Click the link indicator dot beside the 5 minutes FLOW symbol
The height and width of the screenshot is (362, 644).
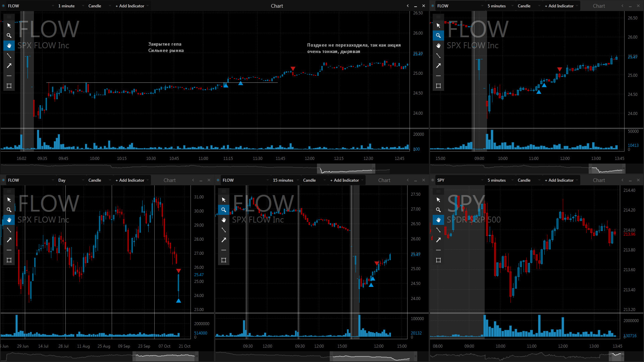[x=433, y=6]
